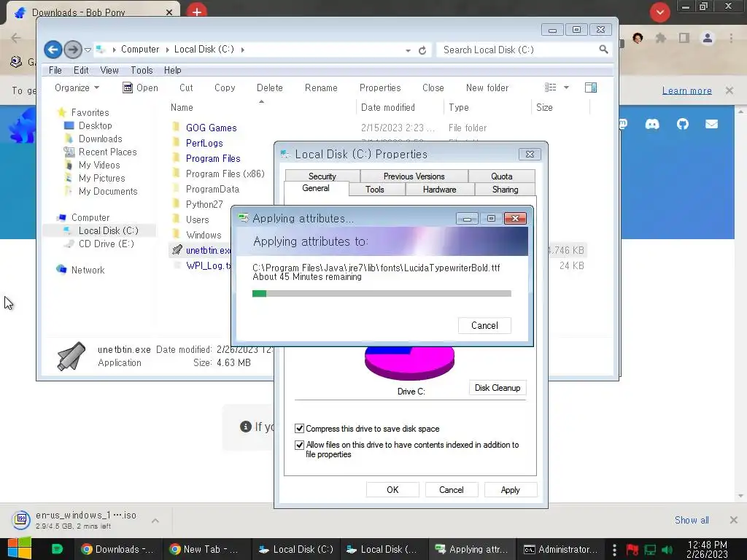Close the Learn more info bar
Viewport: 747px width, 560px height.
pos(729,90)
